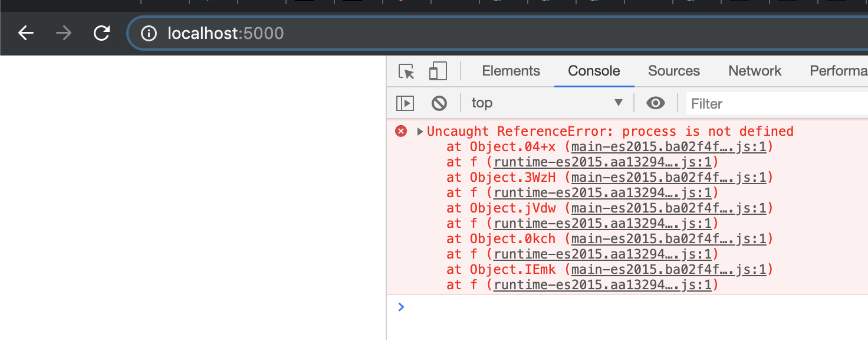Click the site information icon in address bar
Viewport: 868px width, 340px height.
[x=148, y=33]
